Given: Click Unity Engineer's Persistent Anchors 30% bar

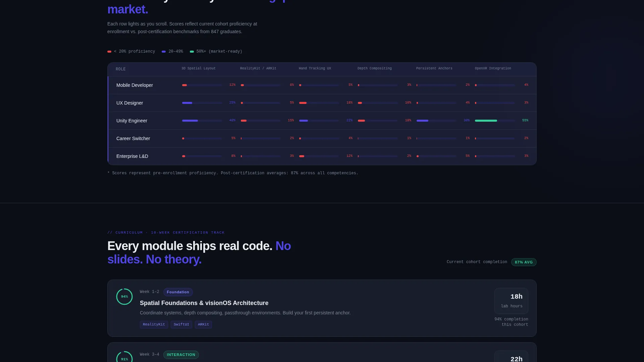Looking at the screenshot, I should point(436,121).
